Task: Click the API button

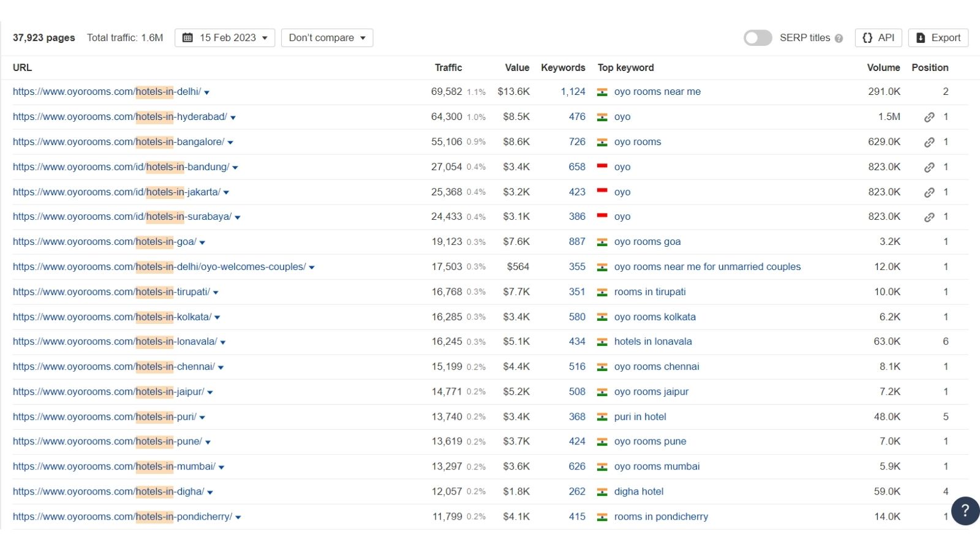Action: click(878, 38)
